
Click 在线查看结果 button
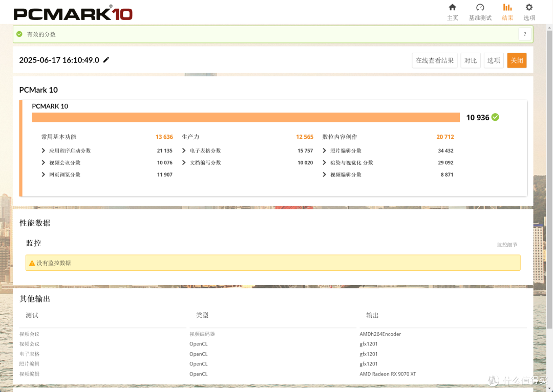[x=435, y=60]
